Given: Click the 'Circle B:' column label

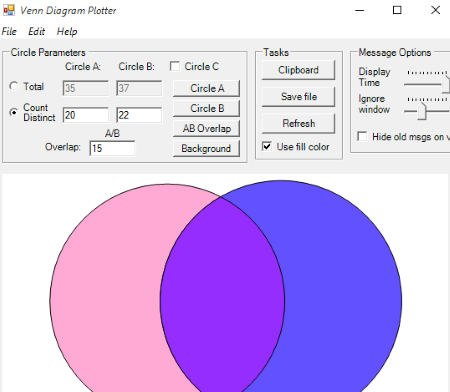Looking at the screenshot, I should coord(137,67).
